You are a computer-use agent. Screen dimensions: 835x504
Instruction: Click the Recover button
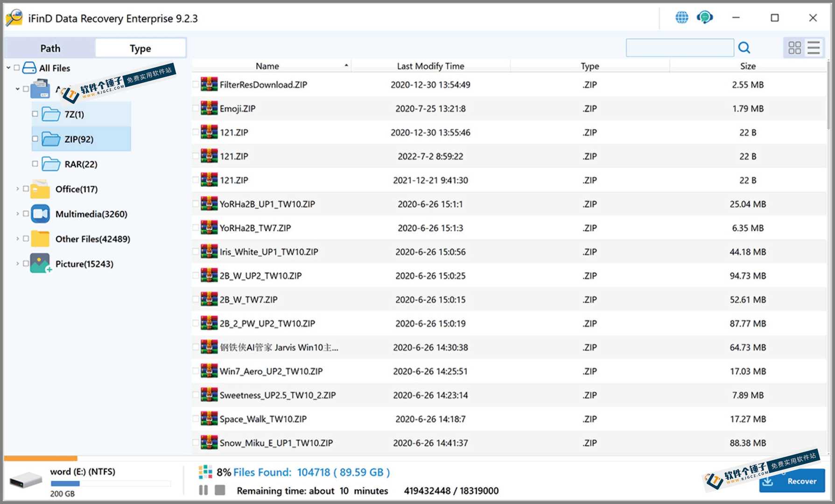click(791, 481)
